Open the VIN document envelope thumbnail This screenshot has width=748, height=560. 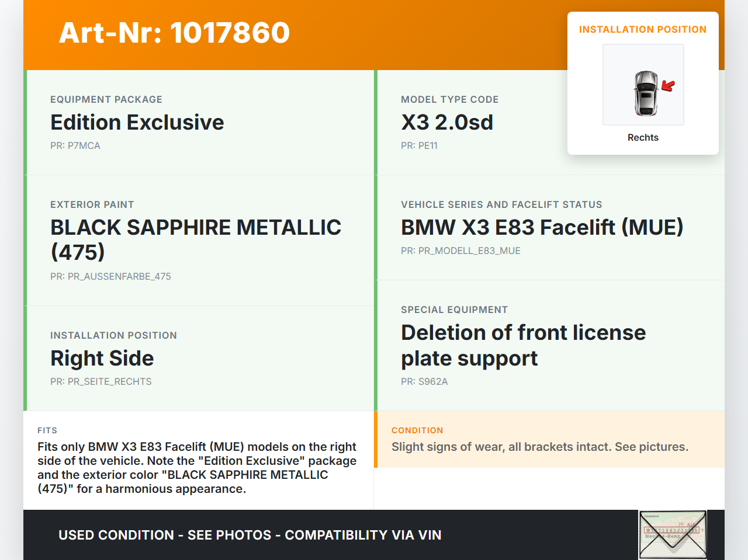pos(673,534)
